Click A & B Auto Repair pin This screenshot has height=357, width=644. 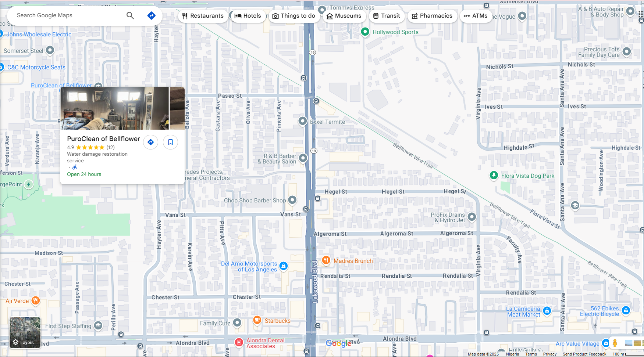point(630,11)
